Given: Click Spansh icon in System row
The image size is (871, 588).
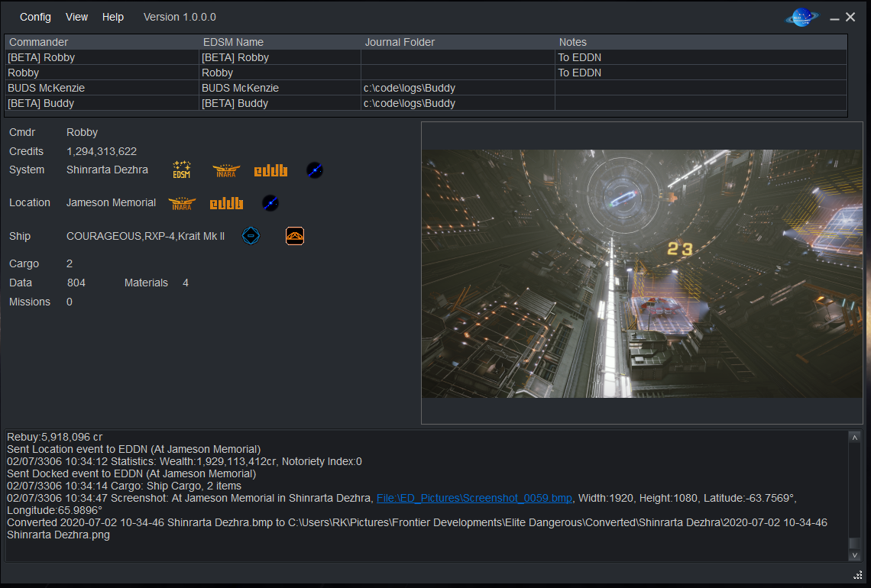Looking at the screenshot, I should click(315, 170).
